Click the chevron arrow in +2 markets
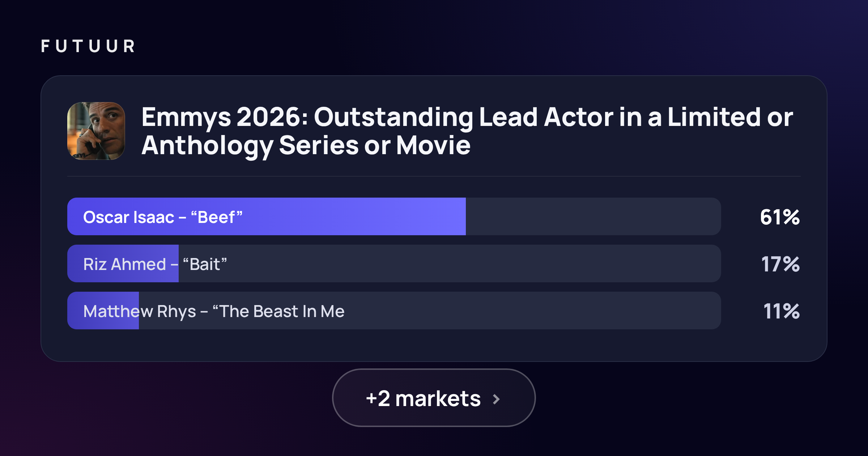The image size is (868, 456). click(x=496, y=399)
